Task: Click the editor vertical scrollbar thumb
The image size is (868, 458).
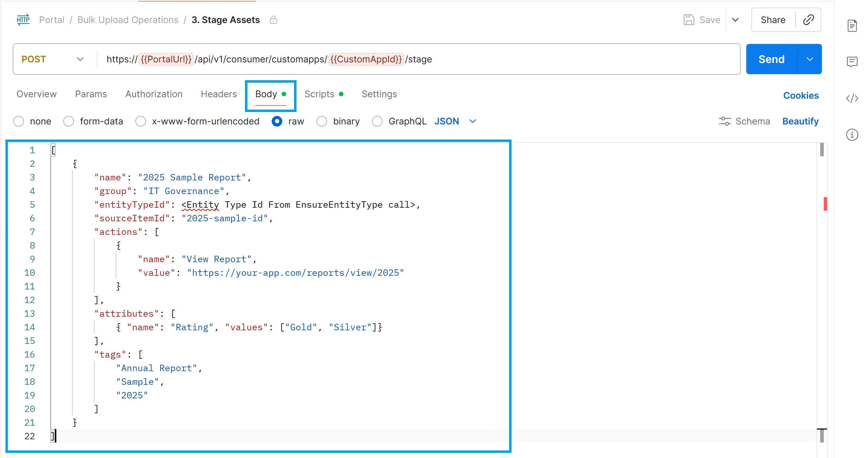Action: (822, 150)
